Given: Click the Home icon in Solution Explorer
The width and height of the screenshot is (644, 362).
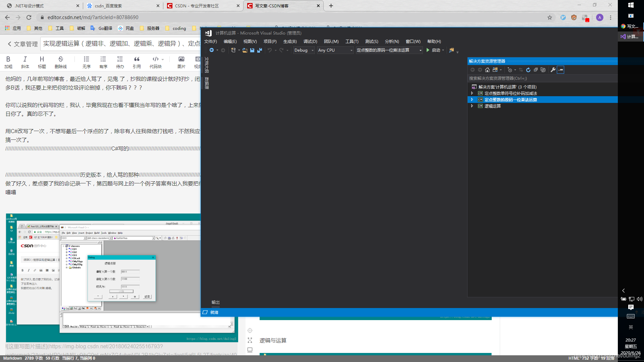Looking at the screenshot, I should pyautogui.click(x=487, y=70).
